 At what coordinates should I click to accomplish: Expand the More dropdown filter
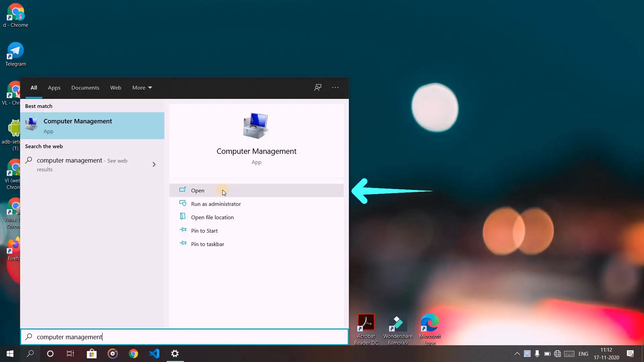(x=142, y=87)
